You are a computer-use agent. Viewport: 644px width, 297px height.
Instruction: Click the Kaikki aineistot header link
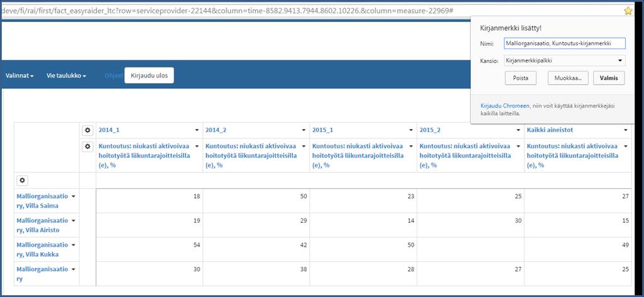(x=550, y=130)
